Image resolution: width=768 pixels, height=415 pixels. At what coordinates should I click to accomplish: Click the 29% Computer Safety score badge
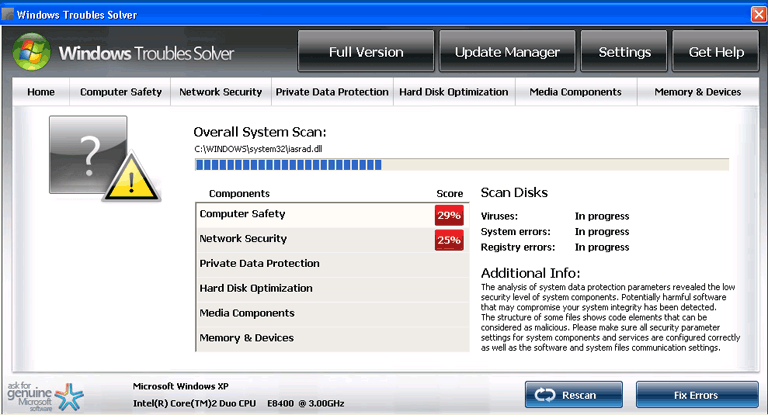[x=449, y=215]
